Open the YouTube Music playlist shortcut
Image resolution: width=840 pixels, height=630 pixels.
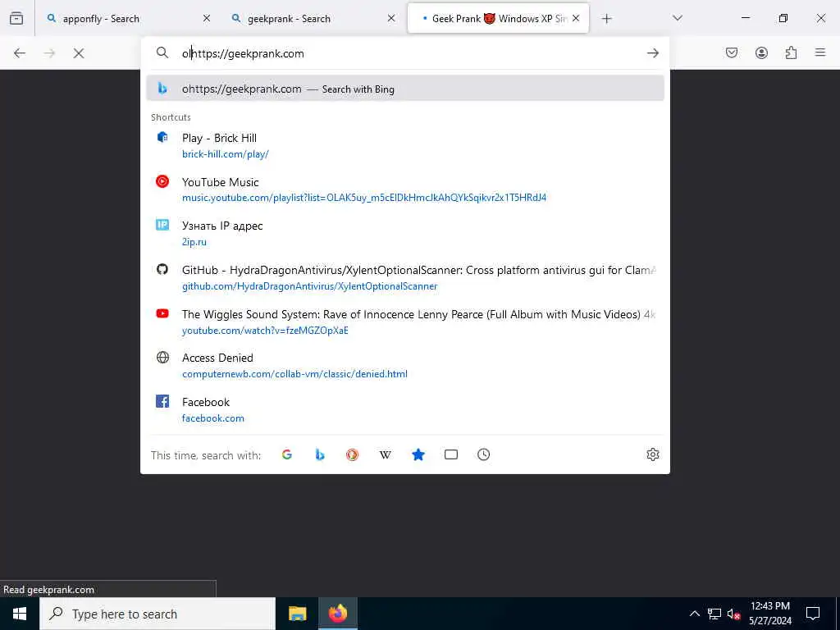(405, 189)
